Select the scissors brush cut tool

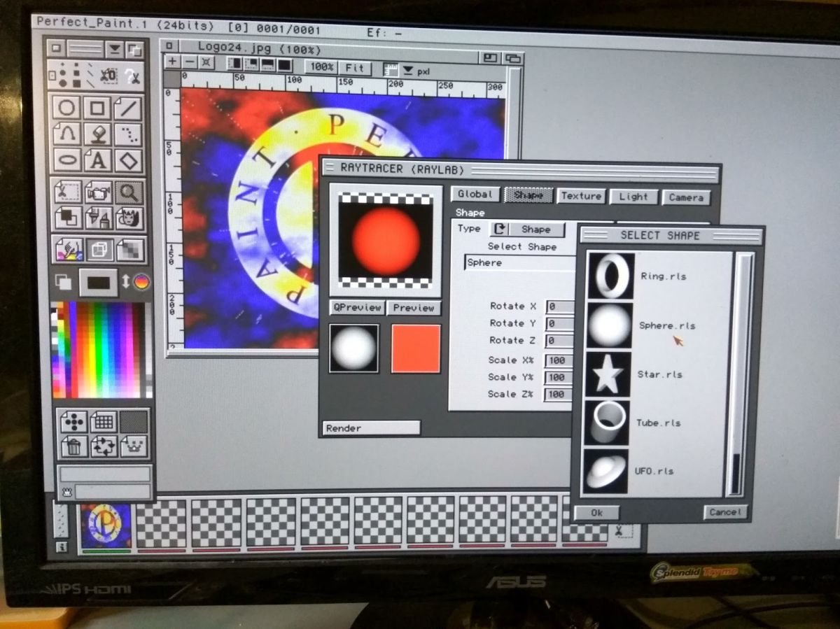click(x=68, y=192)
